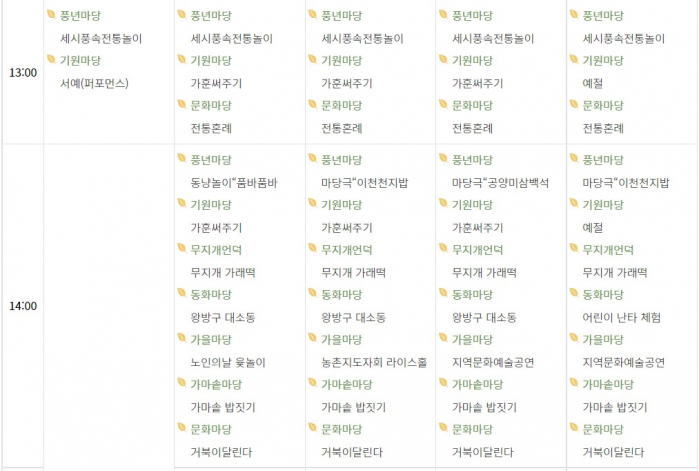Click leaf icon beside 기원마당 above 예절 at 14:00
Viewport: 699px width, 471px height.
[x=573, y=204]
